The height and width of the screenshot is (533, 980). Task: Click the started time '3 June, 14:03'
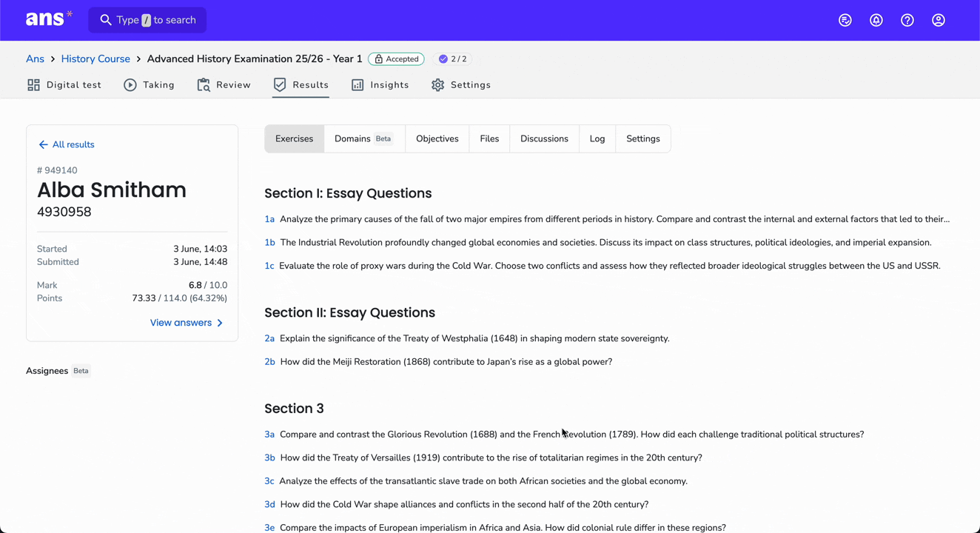pos(201,249)
